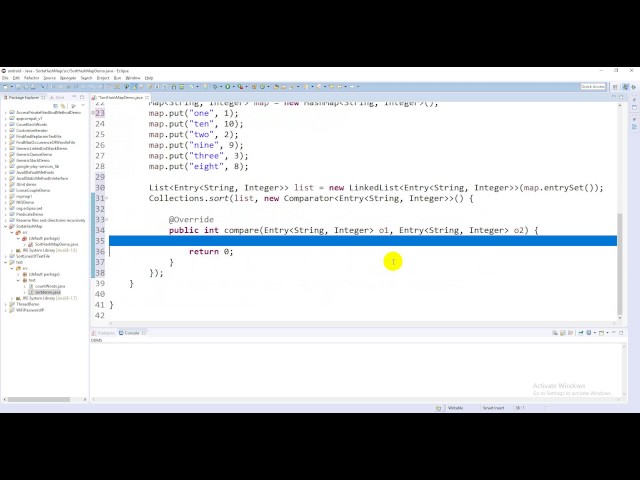Click Collapse All in Package Explorer

click(x=56, y=106)
